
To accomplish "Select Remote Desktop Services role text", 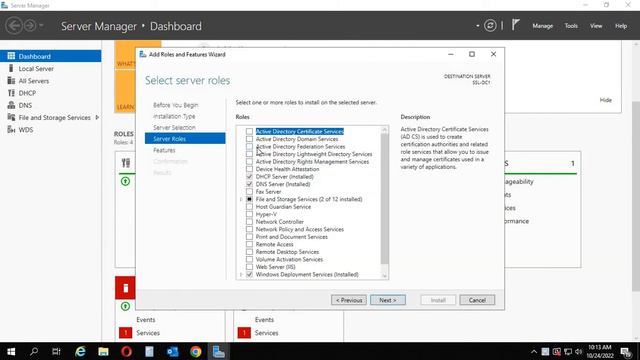I will tap(287, 252).
